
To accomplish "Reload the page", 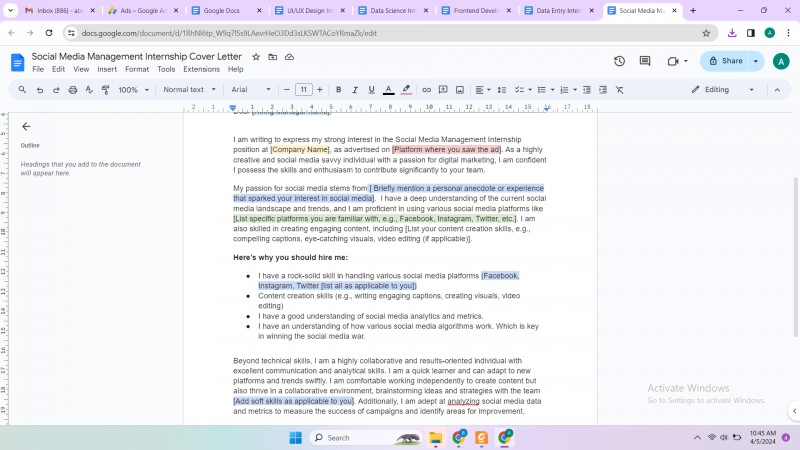I will click(x=49, y=33).
